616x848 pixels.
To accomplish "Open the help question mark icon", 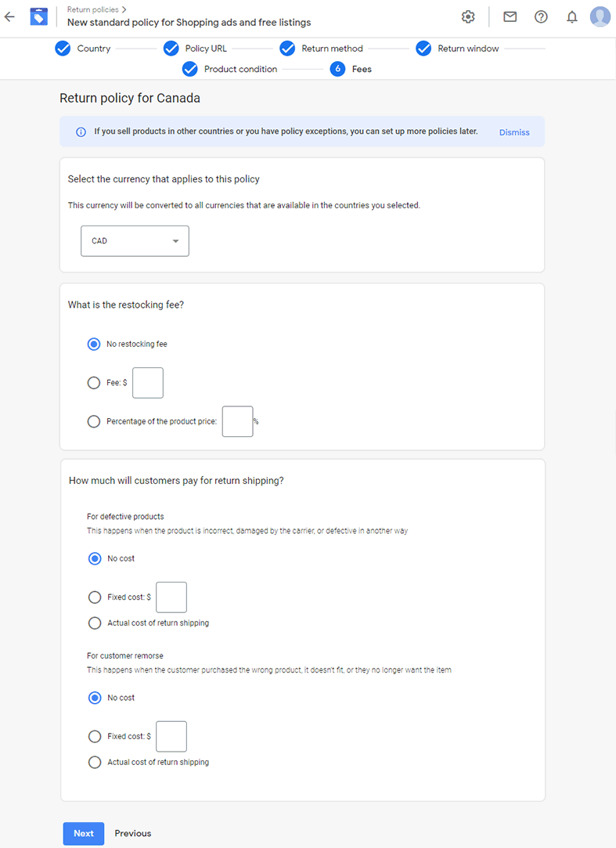I will [541, 16].
